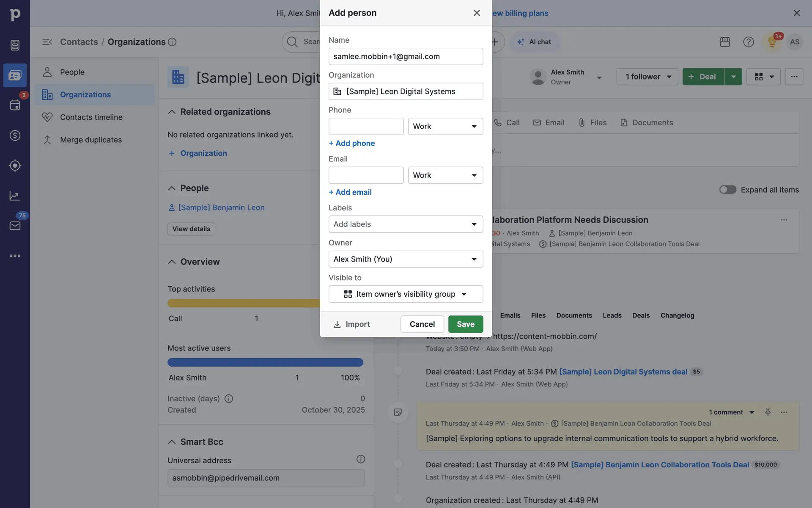Click the + Add email link
Screen dimensions: 812x508
[350, 192]
